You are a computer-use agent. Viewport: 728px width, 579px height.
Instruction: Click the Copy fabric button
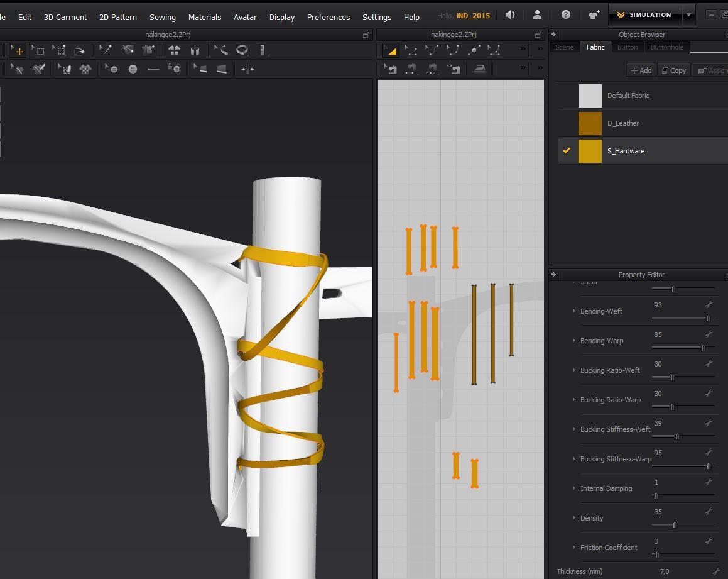(x=674, y=70)
